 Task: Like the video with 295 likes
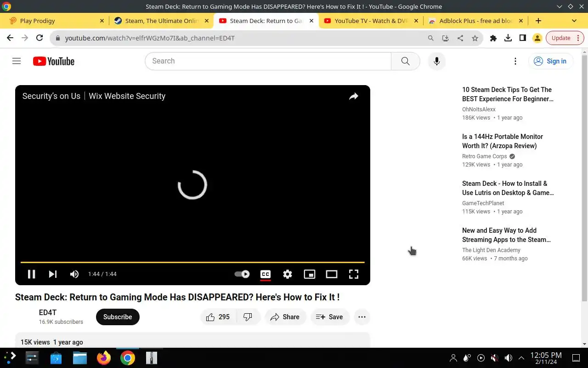(x=218, y=317)
